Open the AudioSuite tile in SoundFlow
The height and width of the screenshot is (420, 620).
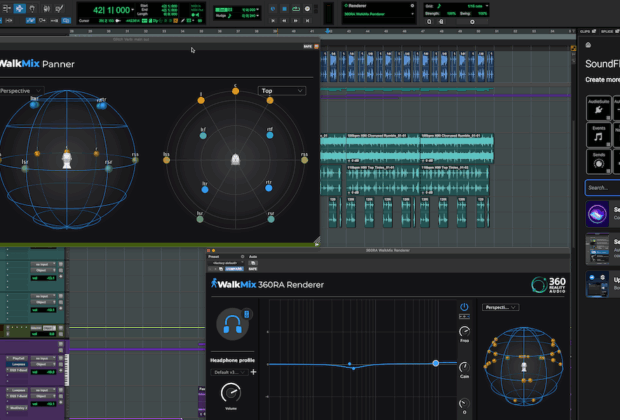(x=599, y=108)
